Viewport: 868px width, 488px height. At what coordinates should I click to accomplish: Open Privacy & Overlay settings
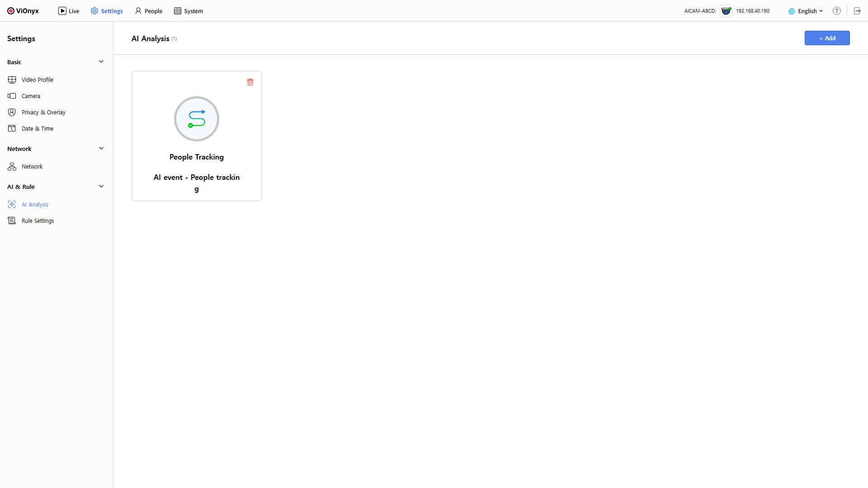(43, 112)
